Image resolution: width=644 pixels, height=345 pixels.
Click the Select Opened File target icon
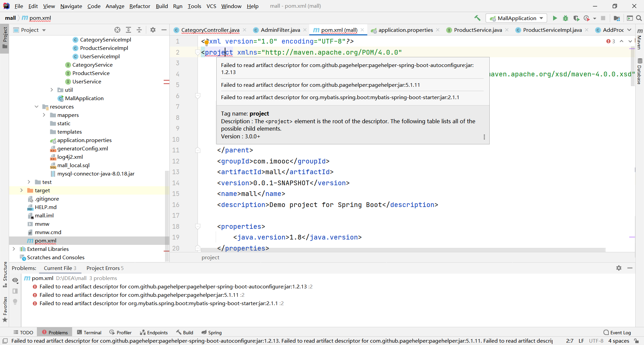117,30
